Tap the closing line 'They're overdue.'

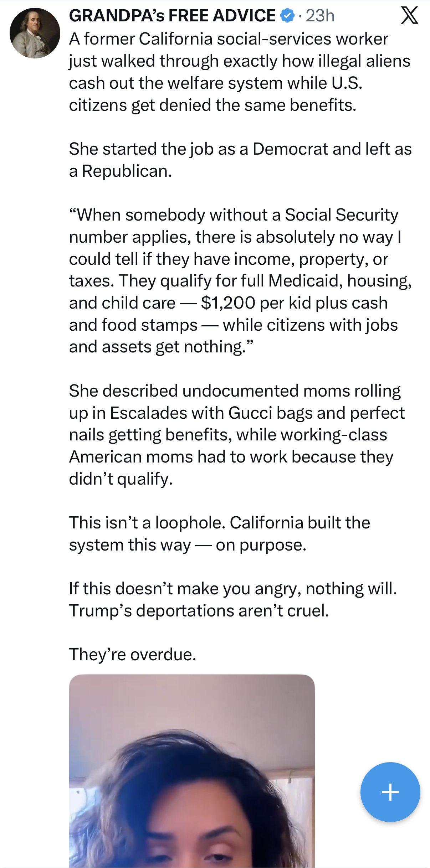point(133,655)
